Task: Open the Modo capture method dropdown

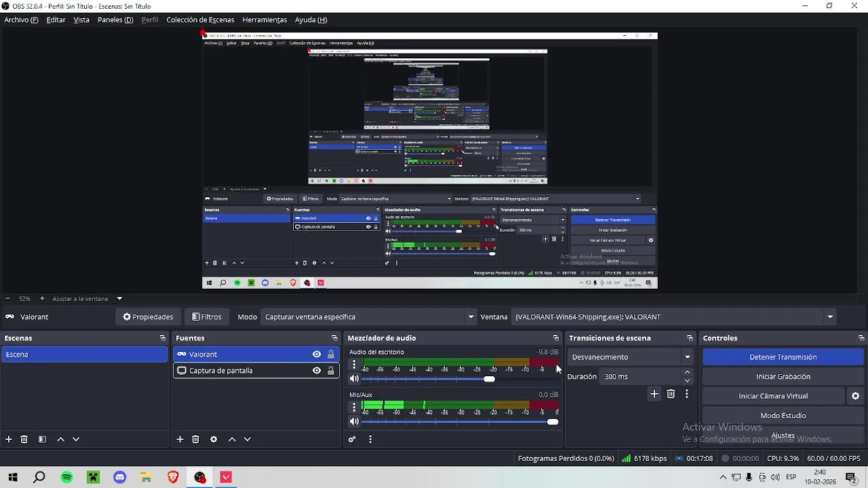Action: (369, 317)
